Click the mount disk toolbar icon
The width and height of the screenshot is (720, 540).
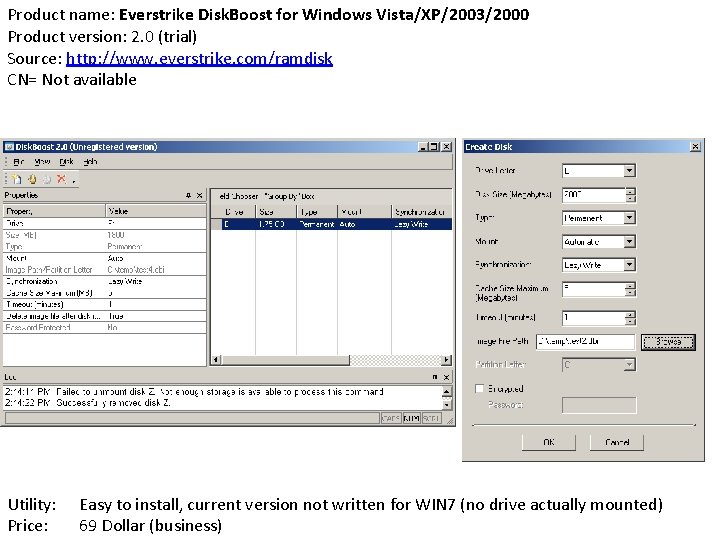(32, 179)
